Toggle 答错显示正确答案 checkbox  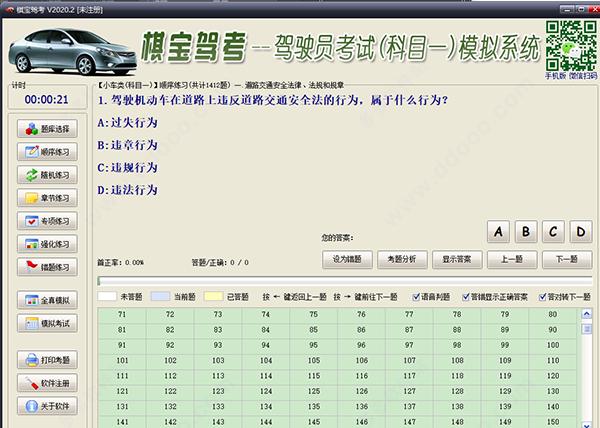[465, 297]
